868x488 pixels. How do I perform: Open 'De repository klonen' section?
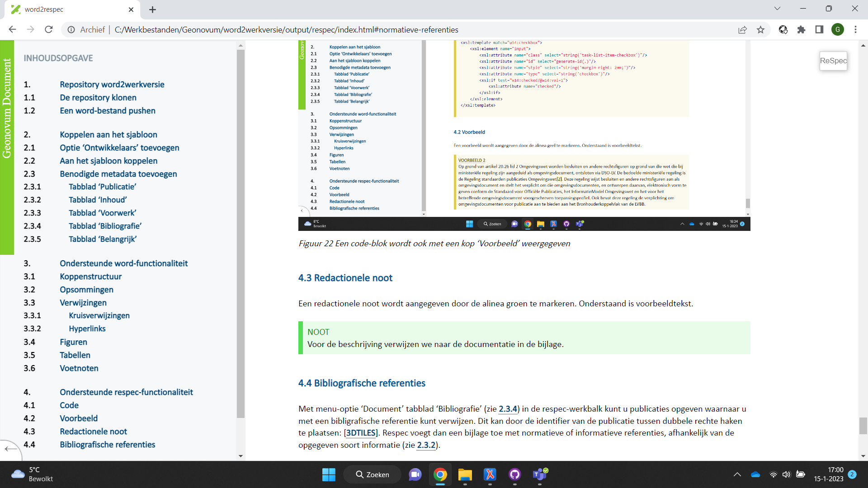pos(98,98)
